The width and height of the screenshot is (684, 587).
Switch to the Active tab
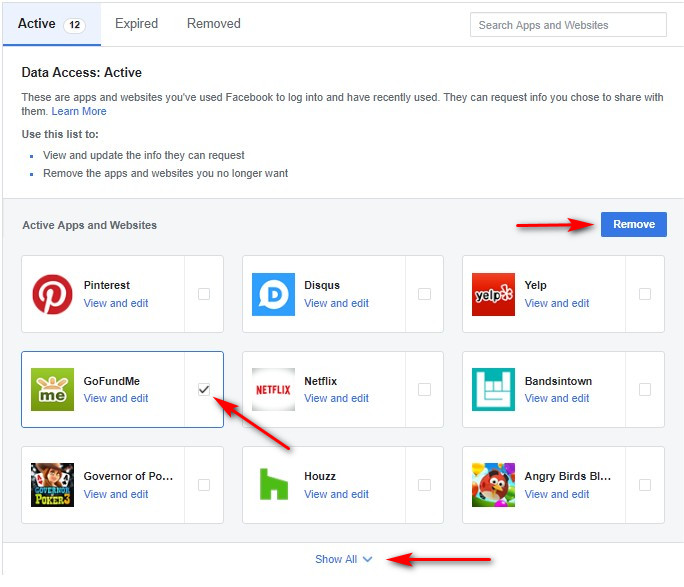click(x=51, y=24)
